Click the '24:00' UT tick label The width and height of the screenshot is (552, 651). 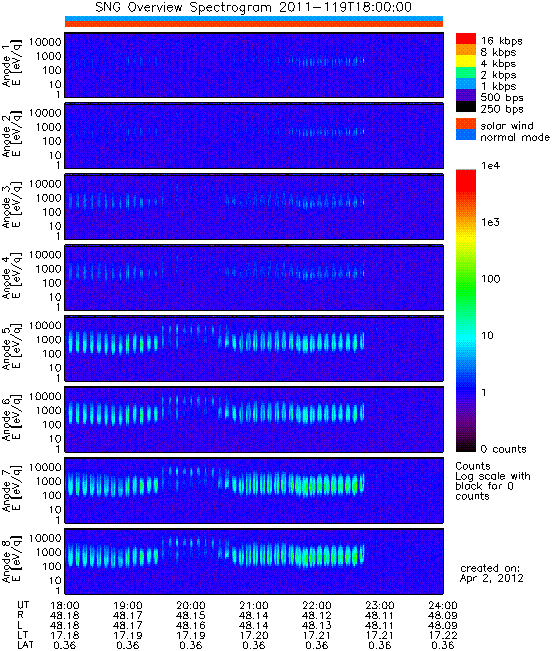(x=443, y=606)
